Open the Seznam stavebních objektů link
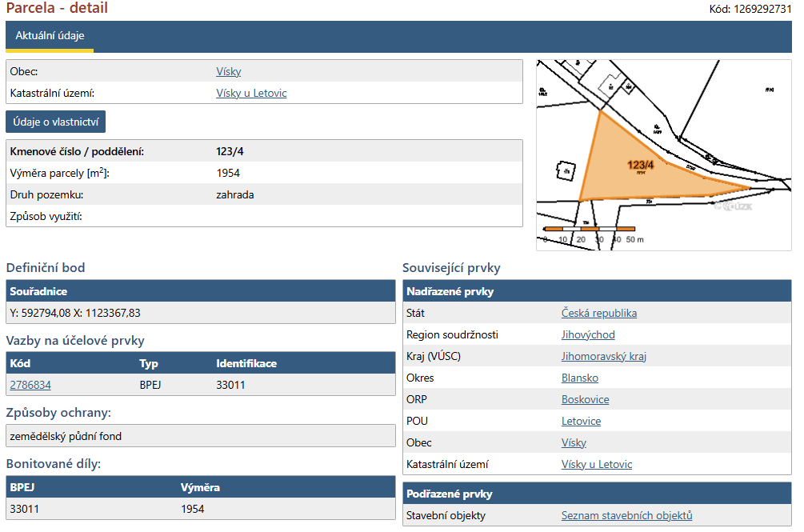The height and width of the screenshot is (532, 804). [626, 515]
